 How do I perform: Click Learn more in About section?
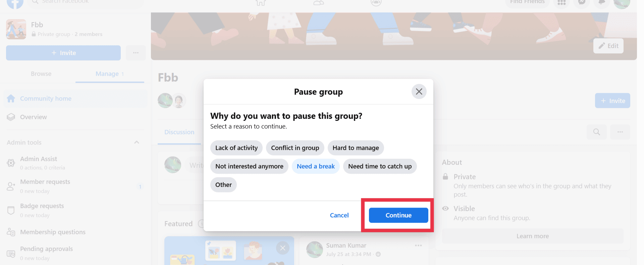pyautogui.click(x=533, y=236)
